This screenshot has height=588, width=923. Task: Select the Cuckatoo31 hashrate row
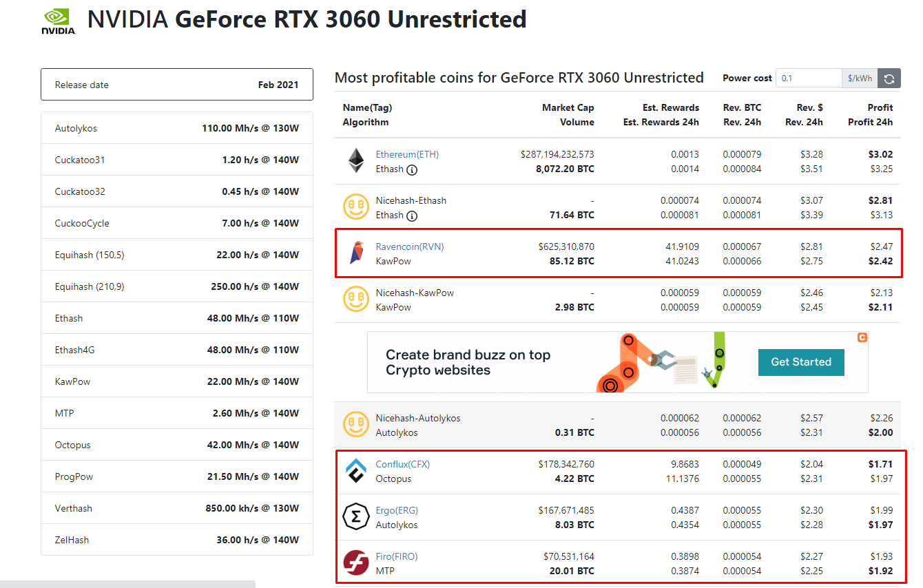point(177,160)
